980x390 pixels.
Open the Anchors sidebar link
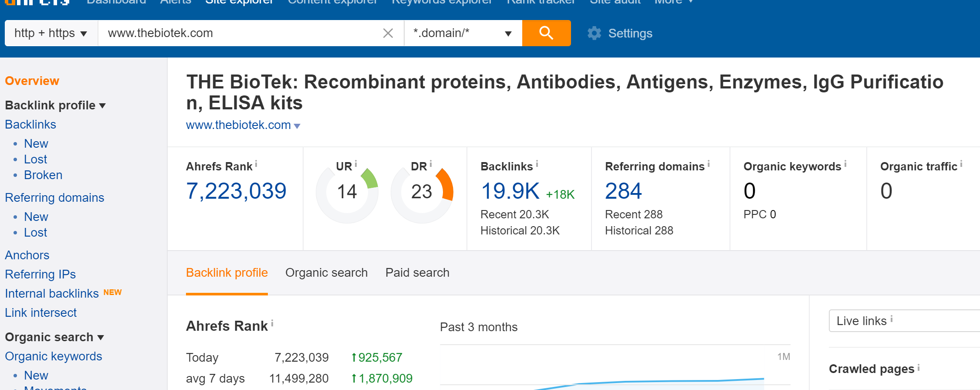click(x=27, y=255)
